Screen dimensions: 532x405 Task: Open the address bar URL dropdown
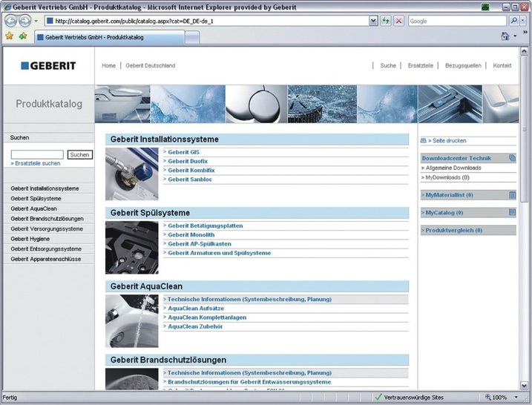[x=373, y=21]
